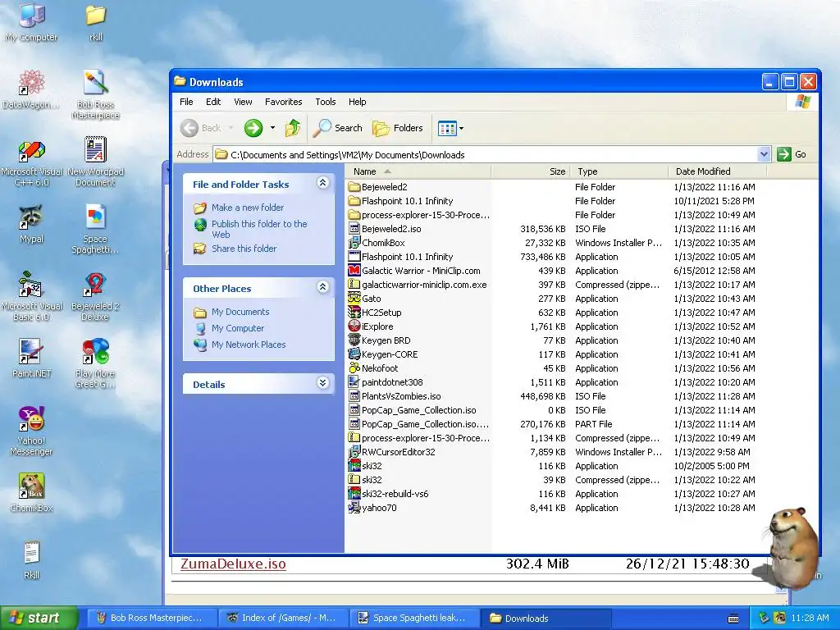This screenshot has height=630, width=840.
Task: Toggle the Folders pane
Action: click(398, 128)
